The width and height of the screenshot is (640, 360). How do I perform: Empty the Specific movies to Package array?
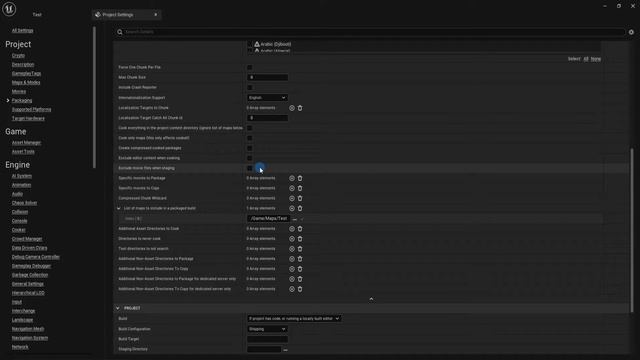(x=300, y=178)
